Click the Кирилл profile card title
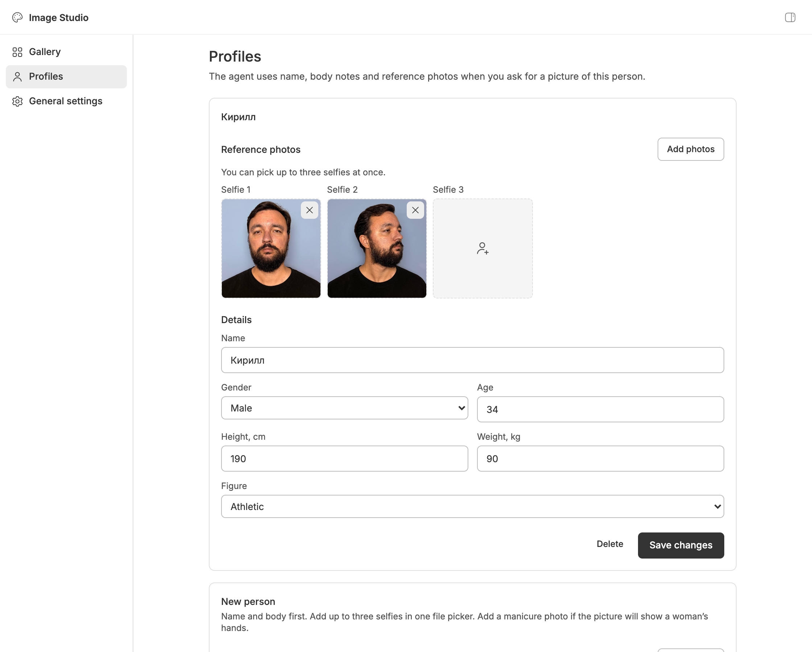Image resolution: width=812 pixels, height=652 pixels. click(x=239, y=117)
